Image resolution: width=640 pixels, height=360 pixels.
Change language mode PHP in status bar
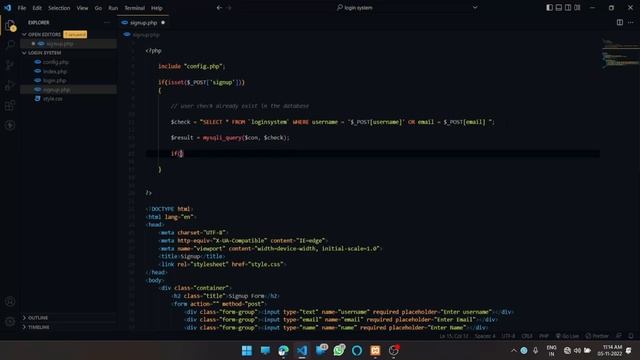[x=544, y=336]
